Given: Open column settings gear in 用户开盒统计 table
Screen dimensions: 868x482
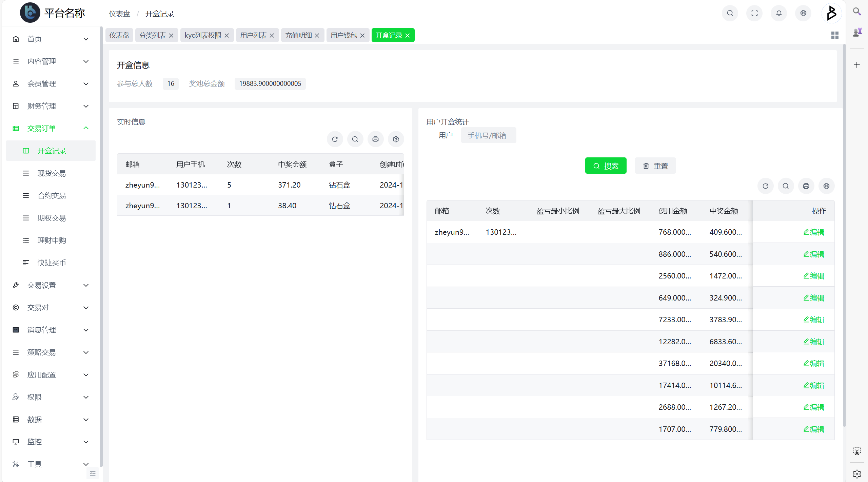Looking at the screenshot, I should pyautogui.click(x=826, y=186).
